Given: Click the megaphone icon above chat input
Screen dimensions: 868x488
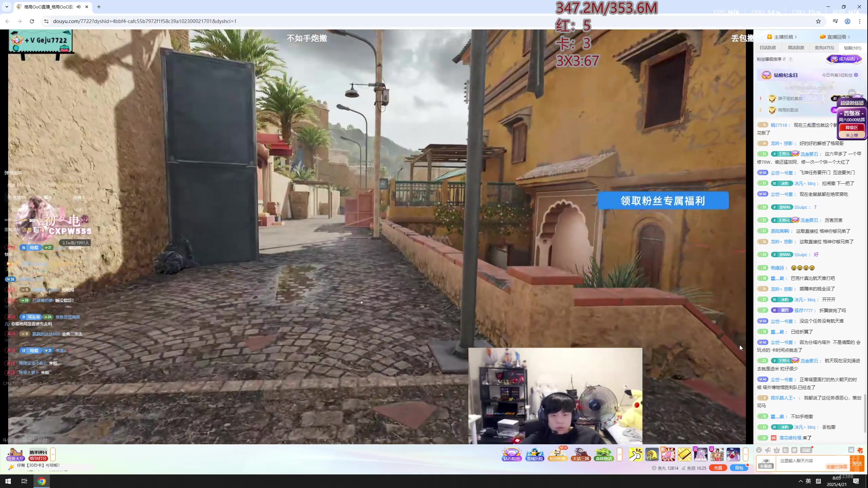Looking at the screenshot, I should coord(768,450).
